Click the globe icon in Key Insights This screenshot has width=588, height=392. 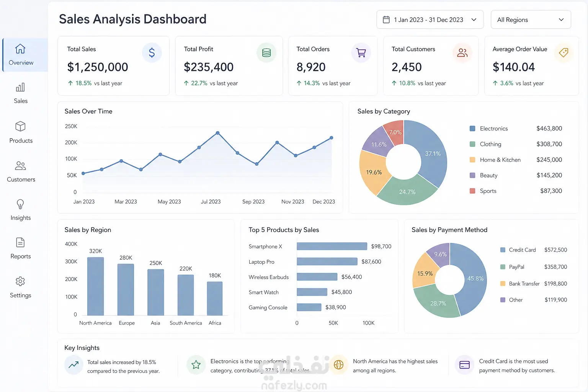(x=338, y=365)
